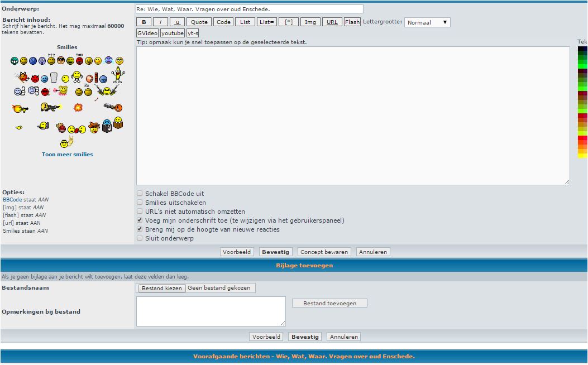Insert the red devil smiley
This screenshot has height=365, width=588.
35,79
